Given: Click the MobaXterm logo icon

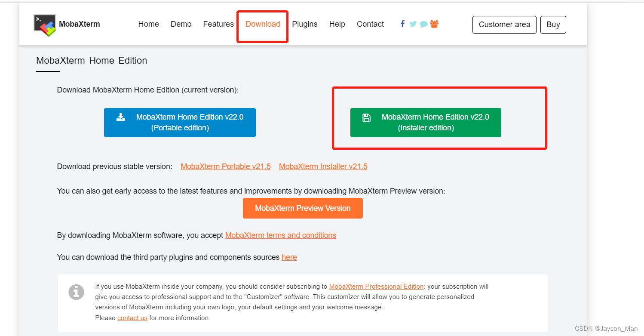Looking at the screenshot, I should [45, 25].
